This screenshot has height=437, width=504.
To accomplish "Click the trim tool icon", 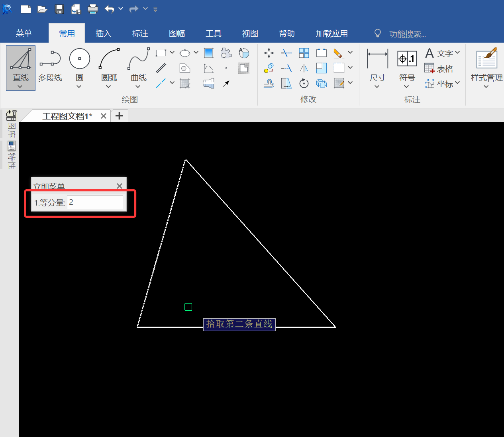I will point(286,53).
